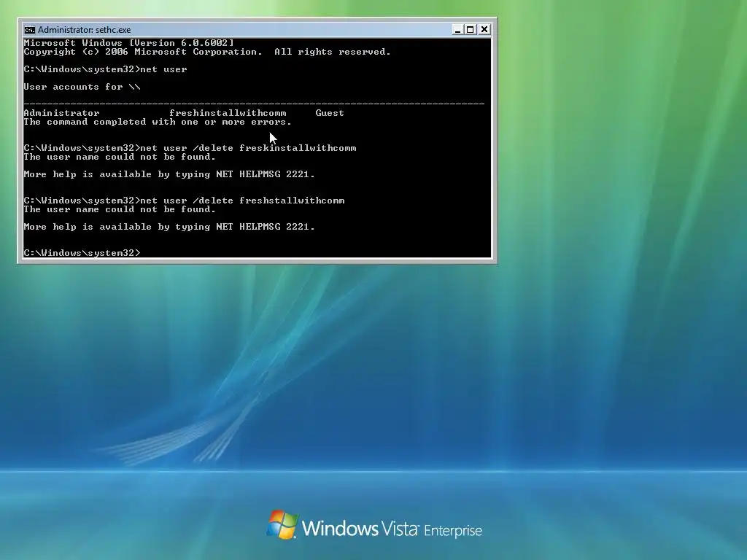Click the 'Guest' account name
The image size is (747, 560).
coord(330,113)
